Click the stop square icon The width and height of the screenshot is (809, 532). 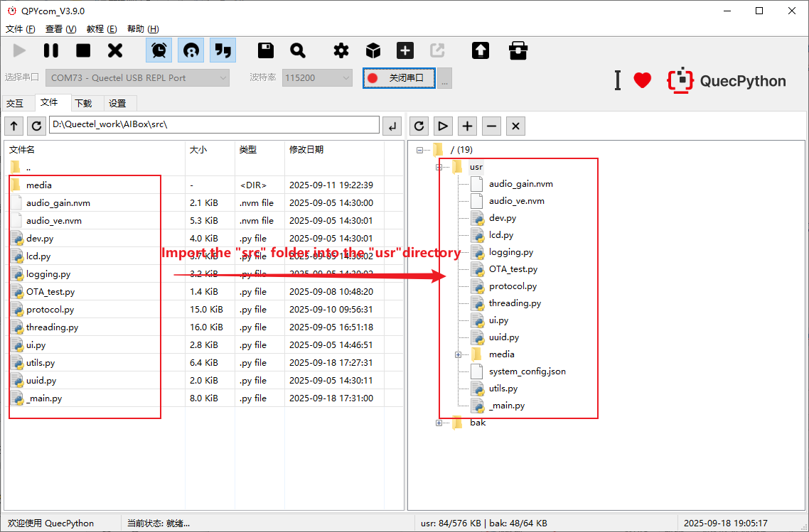[83, 50]
